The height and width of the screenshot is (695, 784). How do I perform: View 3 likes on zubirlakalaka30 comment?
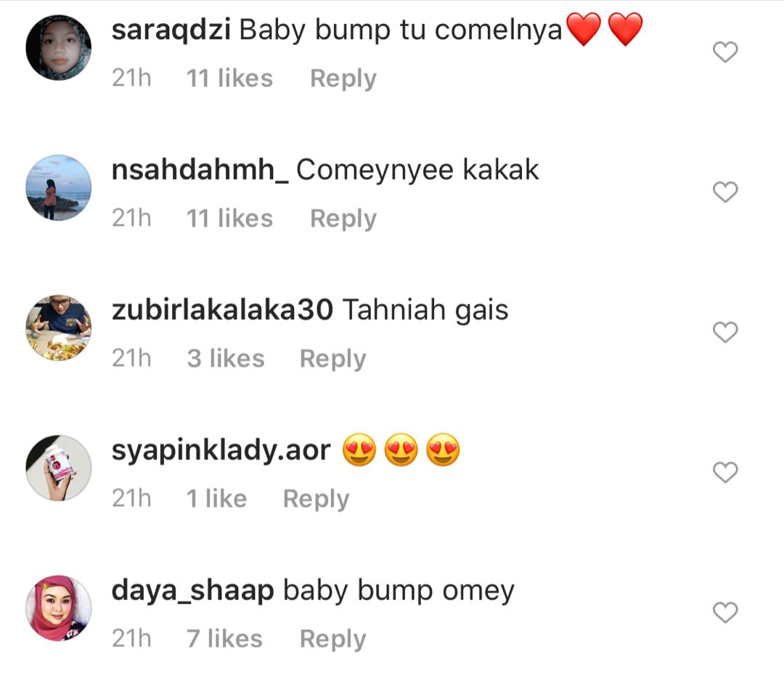tap(226, 359)
